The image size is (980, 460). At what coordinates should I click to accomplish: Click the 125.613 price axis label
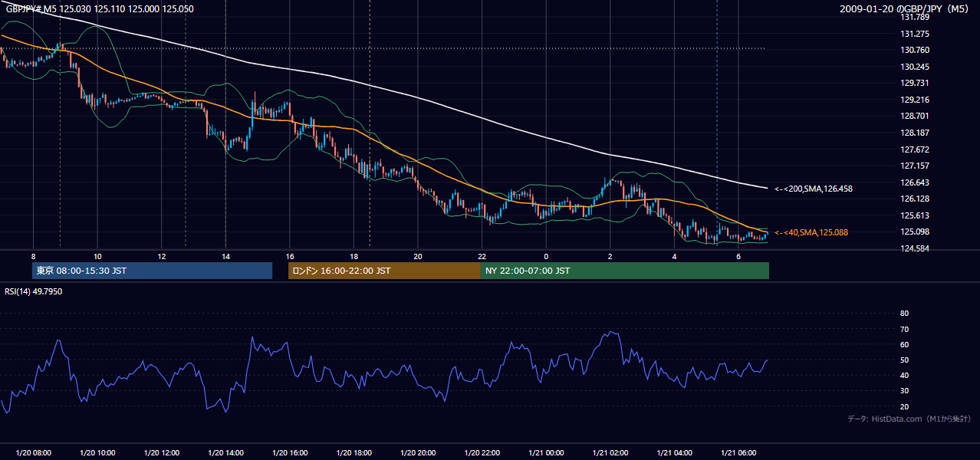[915, 215]
